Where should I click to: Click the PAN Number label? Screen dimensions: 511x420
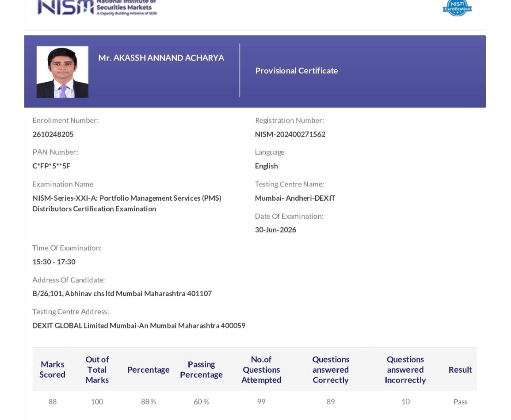coord(55,152)
